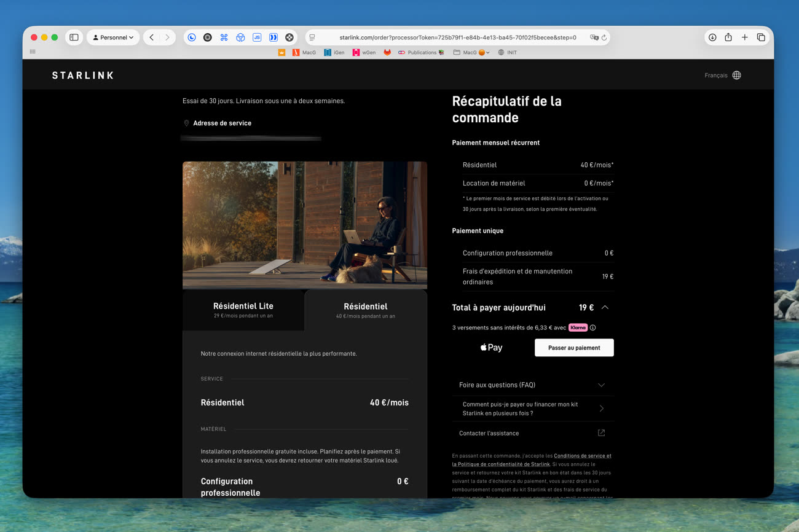Open the Personnel profile dropdown

click(x=113, y=37)
